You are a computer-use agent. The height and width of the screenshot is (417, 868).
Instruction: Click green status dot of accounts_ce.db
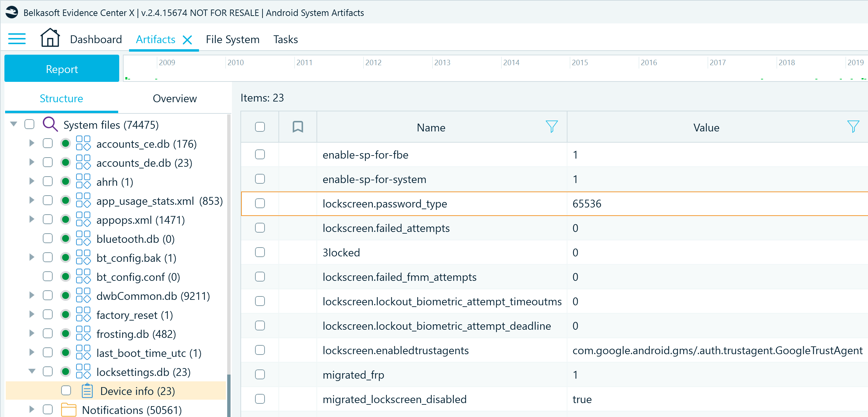[66, 143]
